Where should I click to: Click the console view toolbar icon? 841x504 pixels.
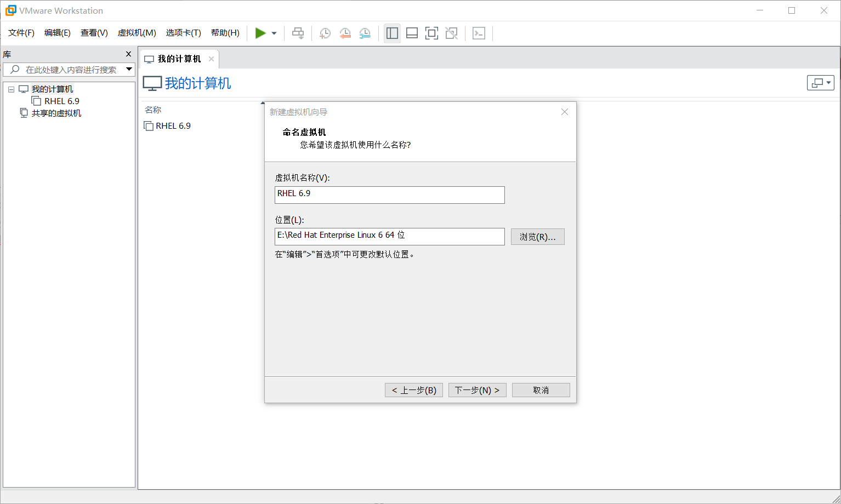pyautogui.click(x=479, y=33)
